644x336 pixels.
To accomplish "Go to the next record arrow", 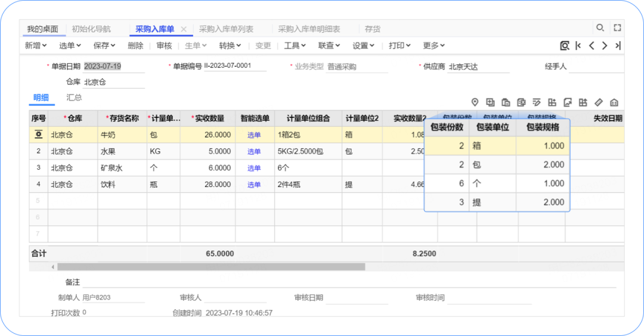I will pyautogui.click(x=605, y=46).
